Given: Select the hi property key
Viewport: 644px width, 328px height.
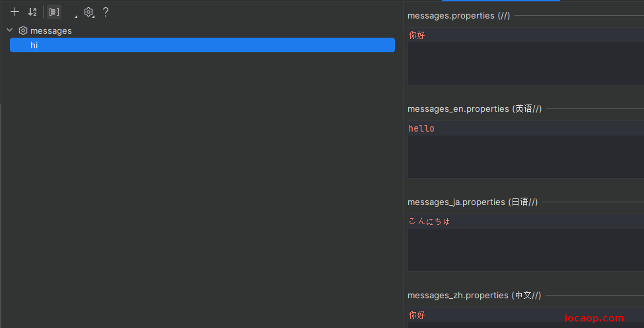Looking at the screenshot, I should pos(203,45).
